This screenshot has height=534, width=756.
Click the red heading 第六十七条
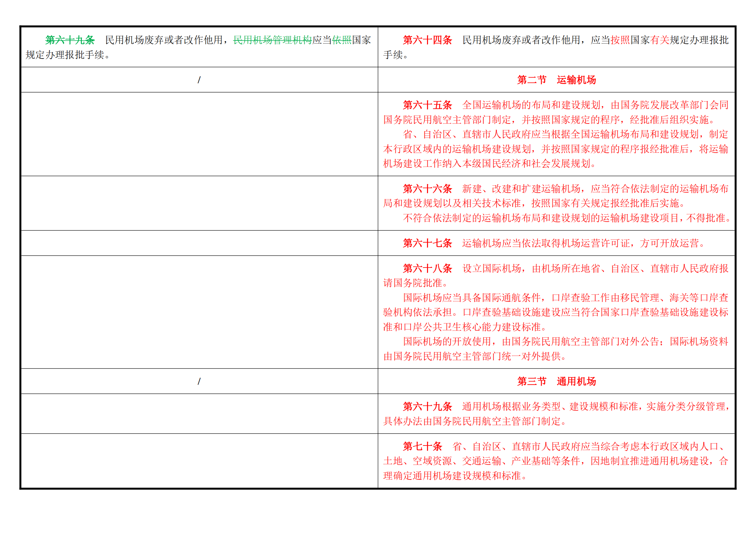[x=427, y=243]
